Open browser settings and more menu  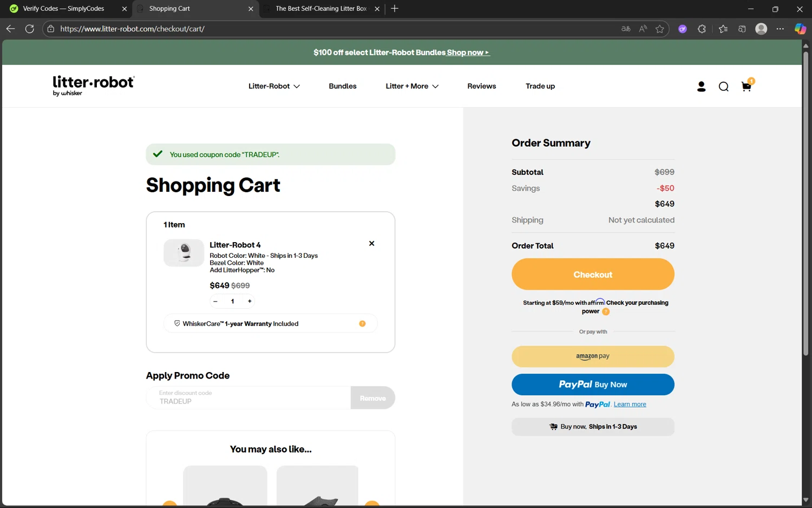[x=780, y=29]
